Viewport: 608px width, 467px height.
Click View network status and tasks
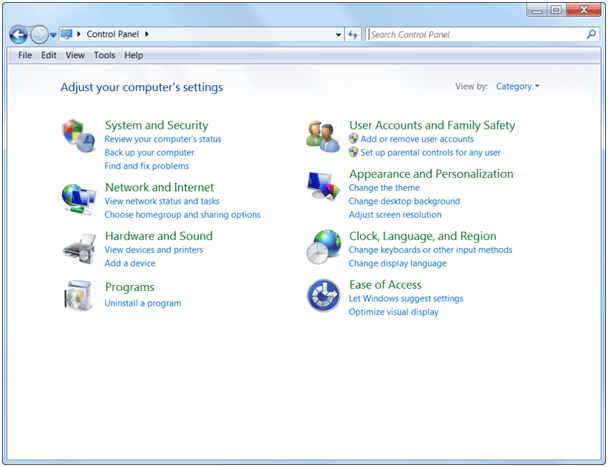point(162,201)
